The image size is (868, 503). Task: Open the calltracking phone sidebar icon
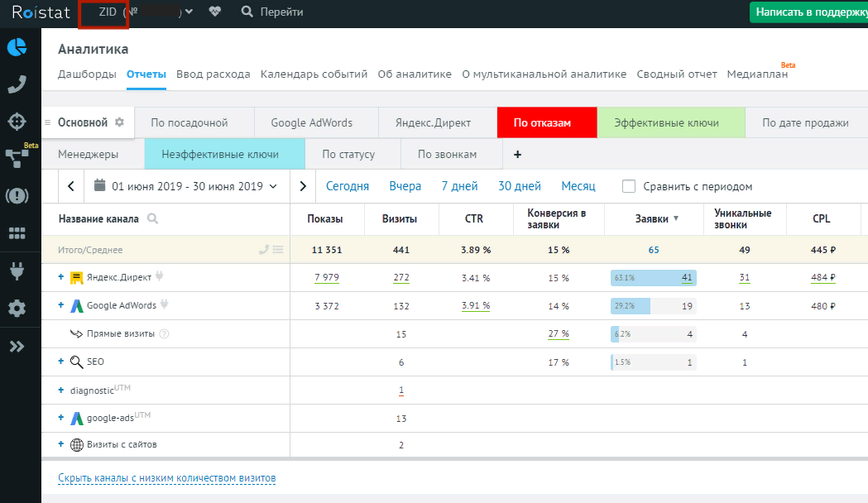point(17,84)
